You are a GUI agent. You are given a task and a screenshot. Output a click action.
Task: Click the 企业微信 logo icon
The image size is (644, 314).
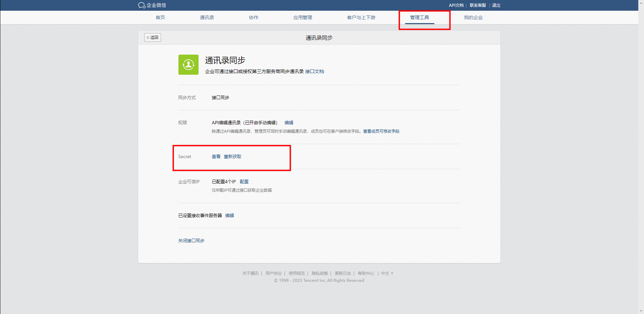[x=142, y=5]
